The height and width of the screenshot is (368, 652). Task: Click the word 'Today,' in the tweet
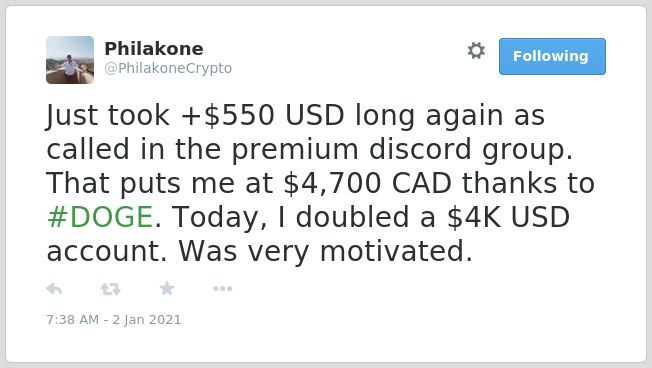[220, 218]
